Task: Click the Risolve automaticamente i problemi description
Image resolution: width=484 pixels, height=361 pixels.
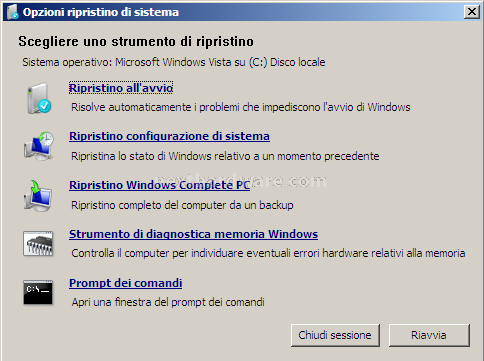Action: 241,107
